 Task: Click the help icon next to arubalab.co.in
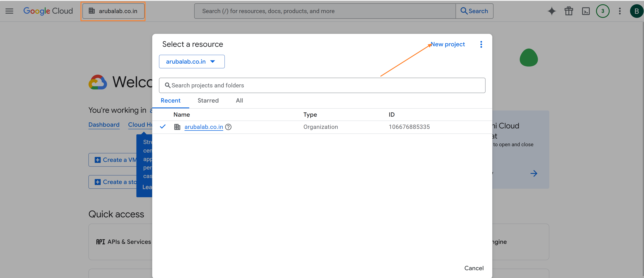click(228, 127)
